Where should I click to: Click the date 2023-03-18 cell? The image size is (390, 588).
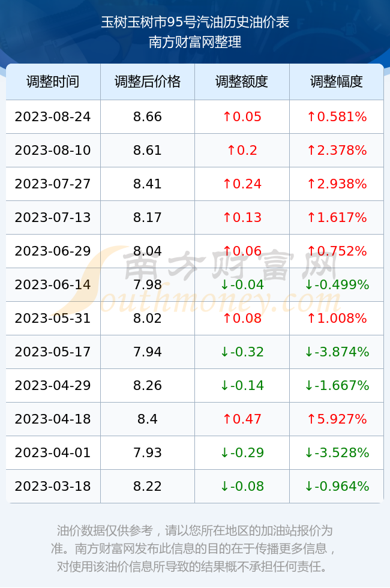(x=53, y=486)
